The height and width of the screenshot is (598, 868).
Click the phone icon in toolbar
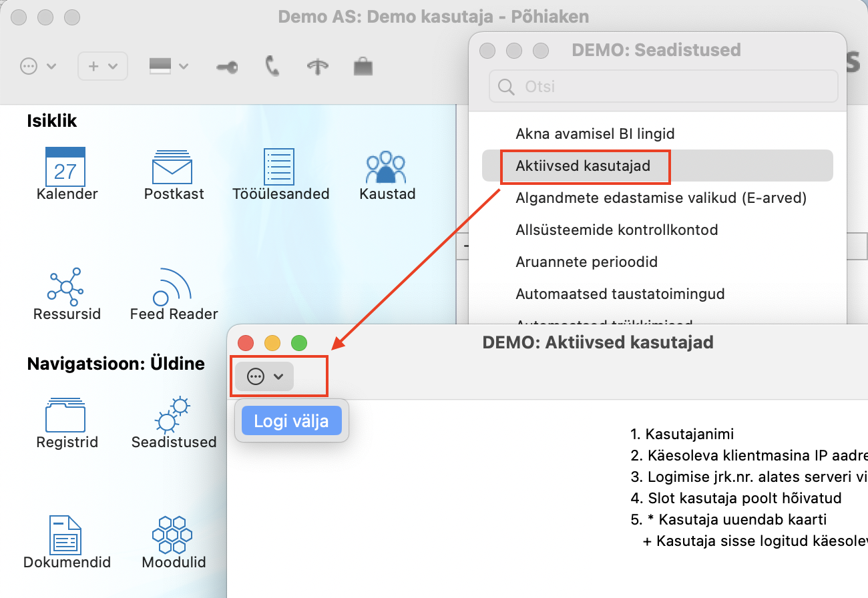click(x=272, y=67)
